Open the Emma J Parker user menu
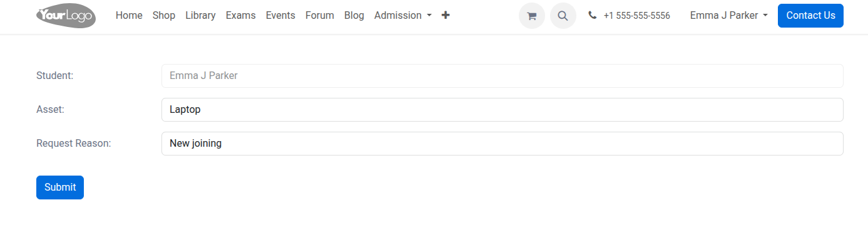 pyautogui.click(x=729, y=15)
